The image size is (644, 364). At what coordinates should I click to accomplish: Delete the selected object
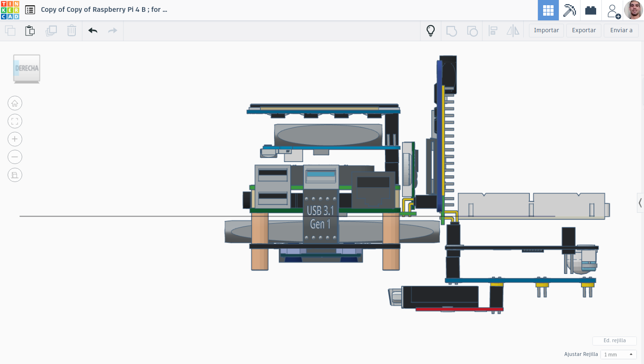point(72,31)
